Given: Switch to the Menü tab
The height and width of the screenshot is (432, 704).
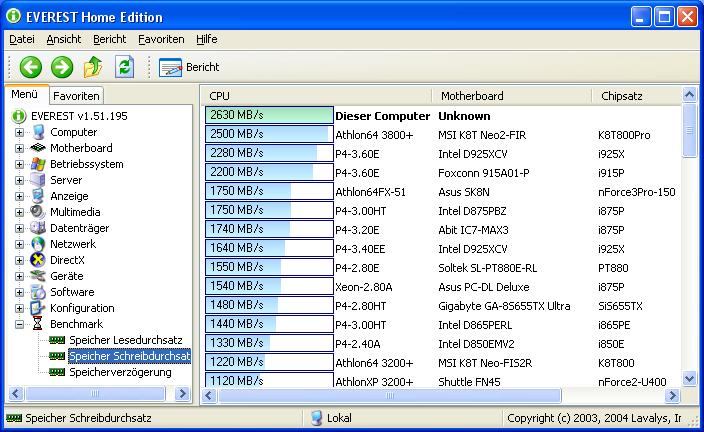Looking at the screenshot, I should tap(25, 94).
